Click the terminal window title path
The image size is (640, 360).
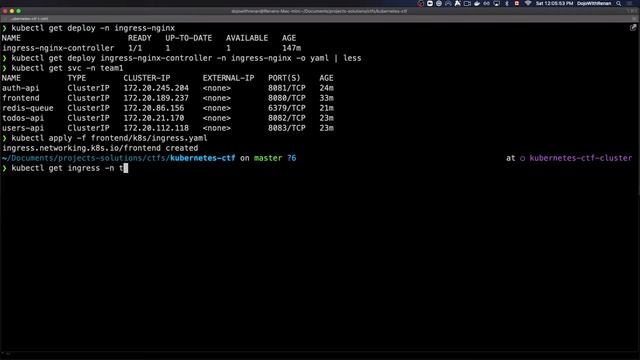pos(319,11)
